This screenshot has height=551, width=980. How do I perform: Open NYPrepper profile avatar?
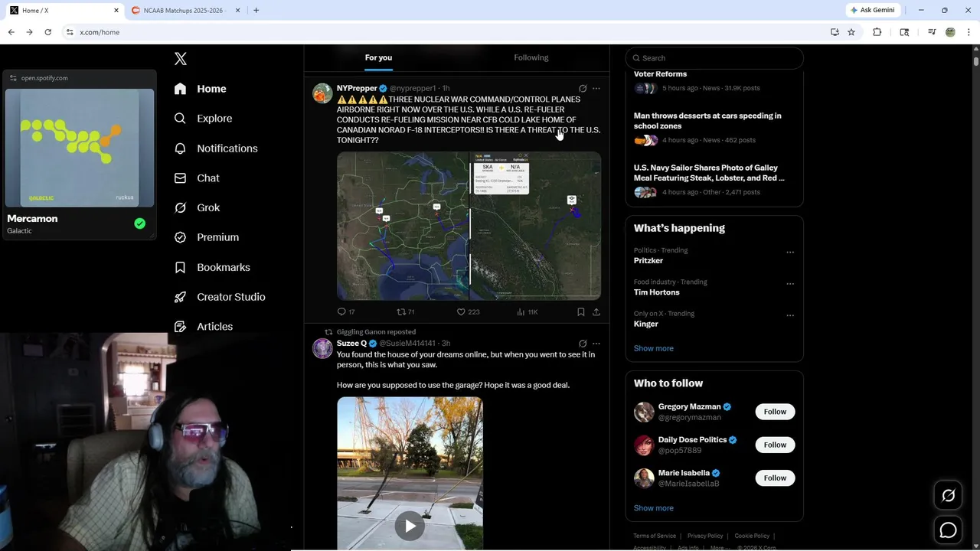tap(322, 93)
